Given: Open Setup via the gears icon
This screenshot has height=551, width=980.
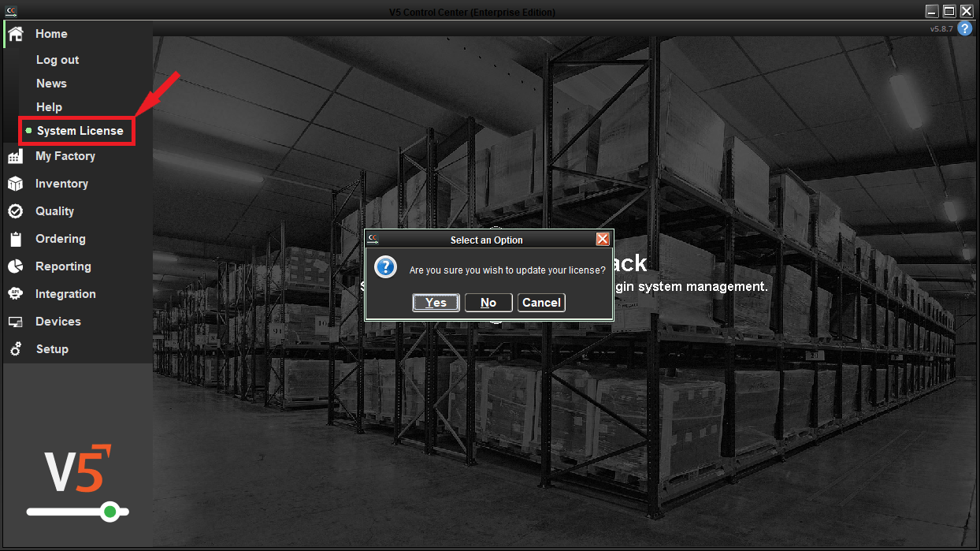Looking at the screenshot, I should pyautogui.click(x=15, y=349).
